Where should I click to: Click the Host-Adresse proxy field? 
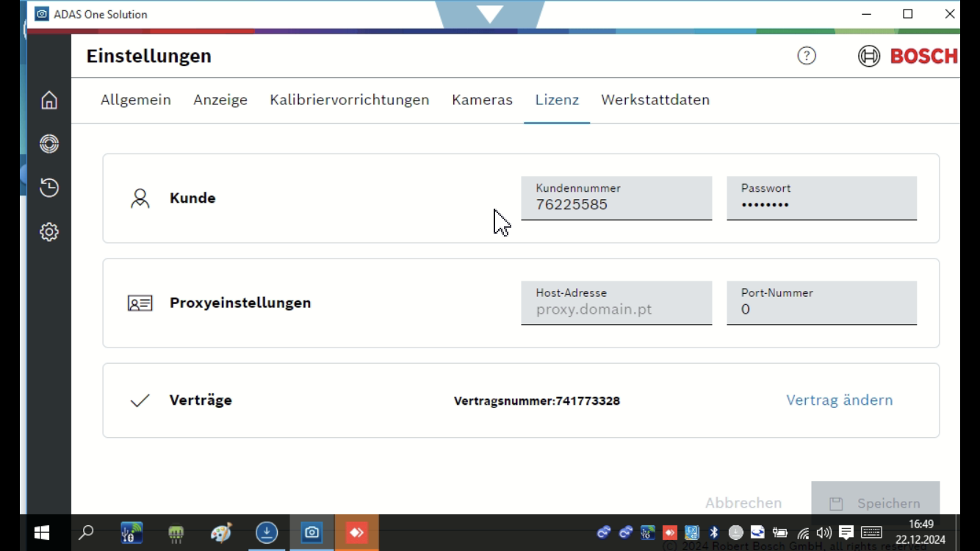pos(616,303)
